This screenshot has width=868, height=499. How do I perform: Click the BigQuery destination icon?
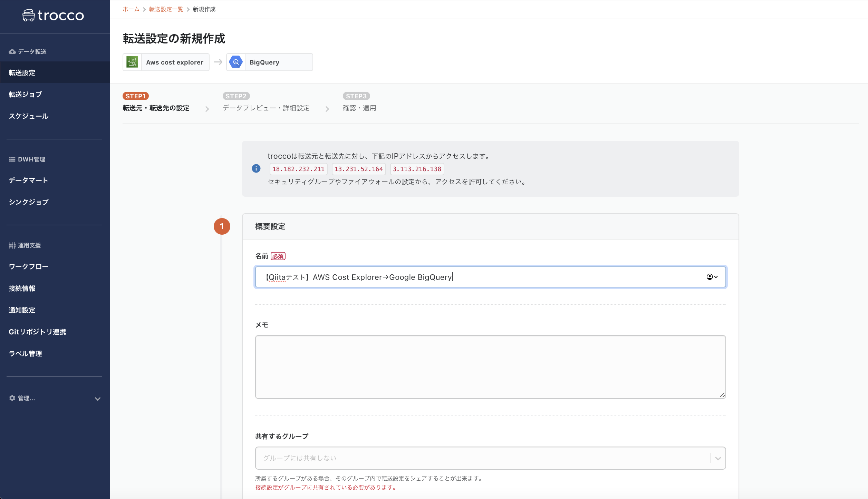[236, 62]
